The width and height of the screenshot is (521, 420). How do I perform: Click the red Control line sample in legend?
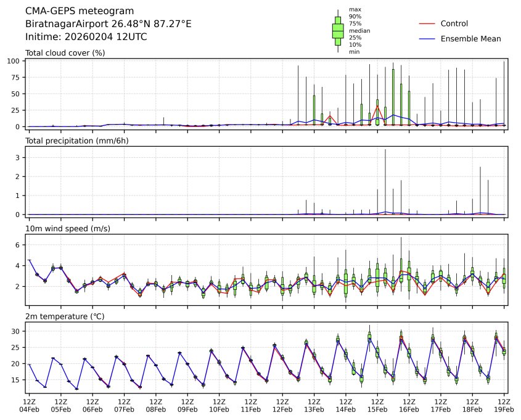[x=427, y=23]
